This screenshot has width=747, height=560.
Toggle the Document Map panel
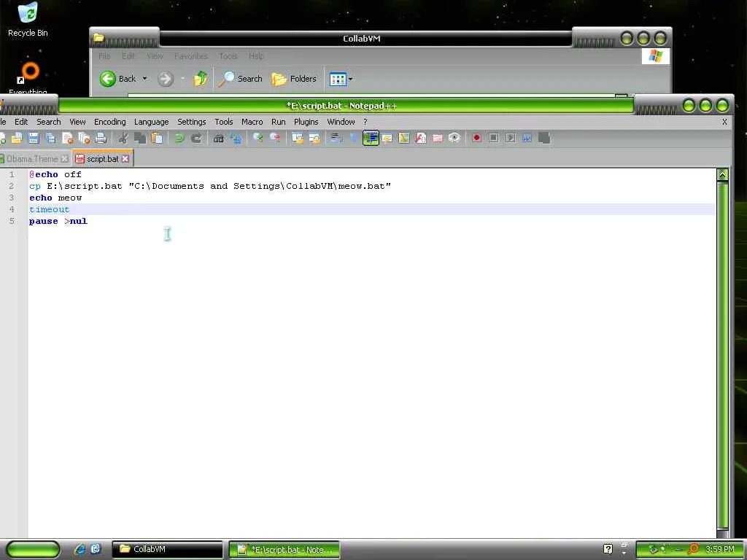point(404,138)
